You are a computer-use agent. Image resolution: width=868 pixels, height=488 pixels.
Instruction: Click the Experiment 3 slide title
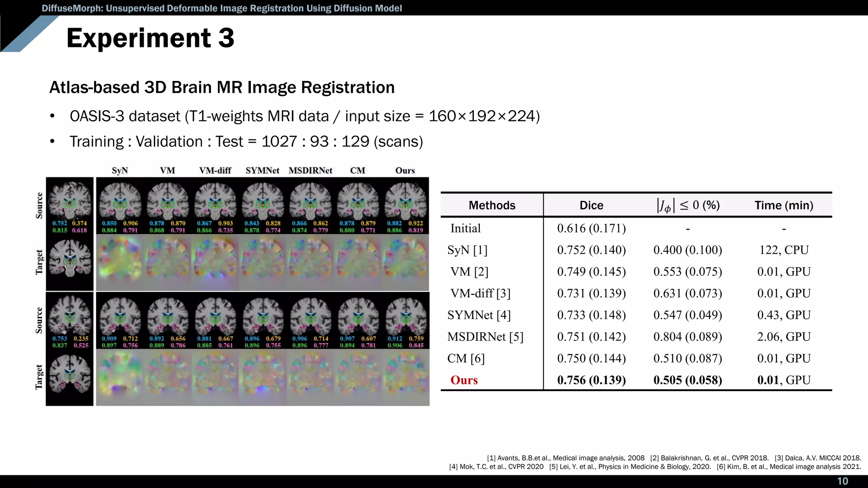(150, 38)
